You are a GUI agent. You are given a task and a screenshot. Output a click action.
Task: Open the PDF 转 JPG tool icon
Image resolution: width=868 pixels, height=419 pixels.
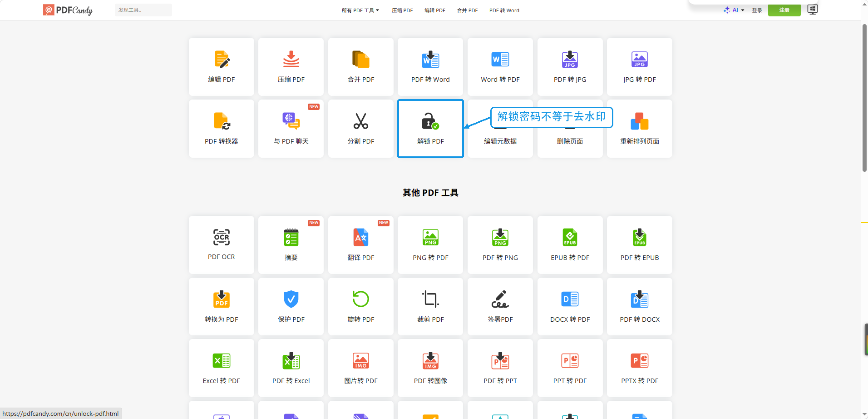(x=570, y=60)
